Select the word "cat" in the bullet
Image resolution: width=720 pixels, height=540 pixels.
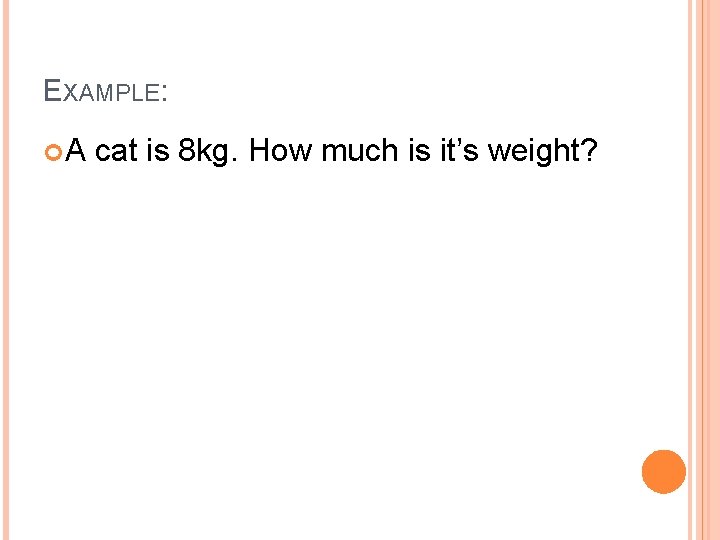click(x=116, y=152)
